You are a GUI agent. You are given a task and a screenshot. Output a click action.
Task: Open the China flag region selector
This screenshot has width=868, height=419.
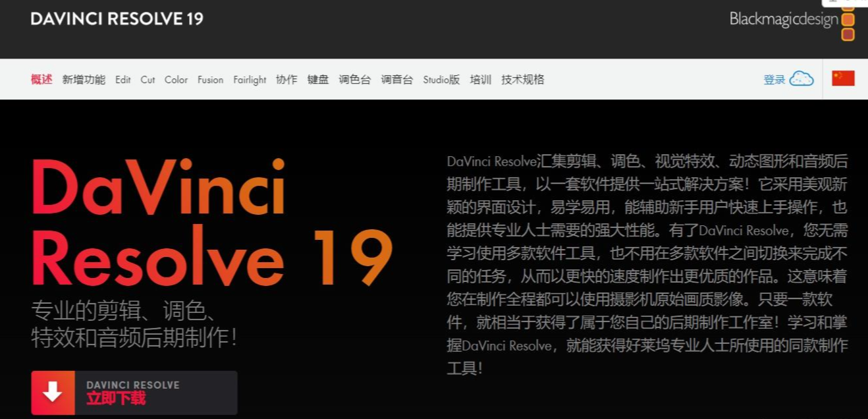843,79
